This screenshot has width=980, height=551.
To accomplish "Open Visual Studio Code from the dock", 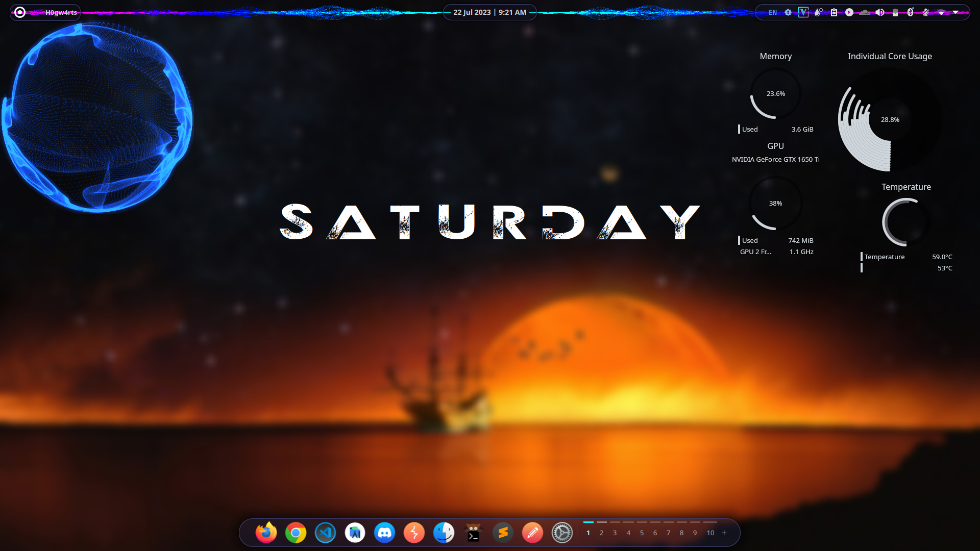I will pyautogui.click(x=325, y=533).
